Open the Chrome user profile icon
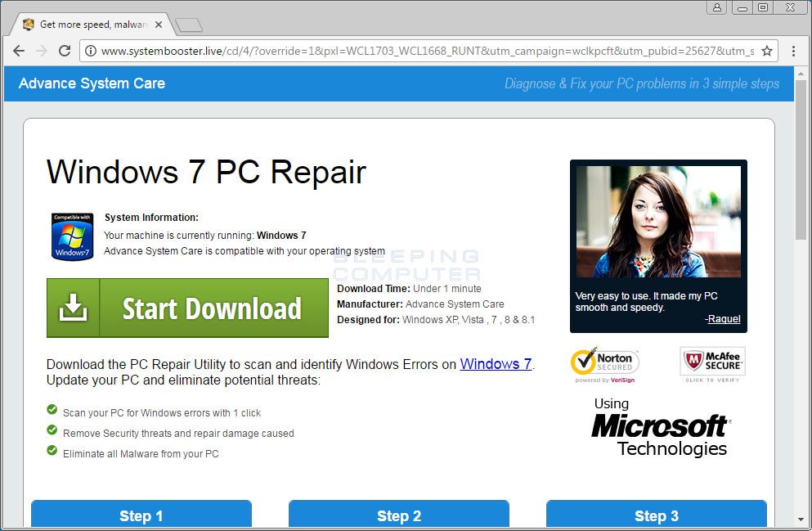This screenshot has width=812, height=531. (x=717, y=7)
